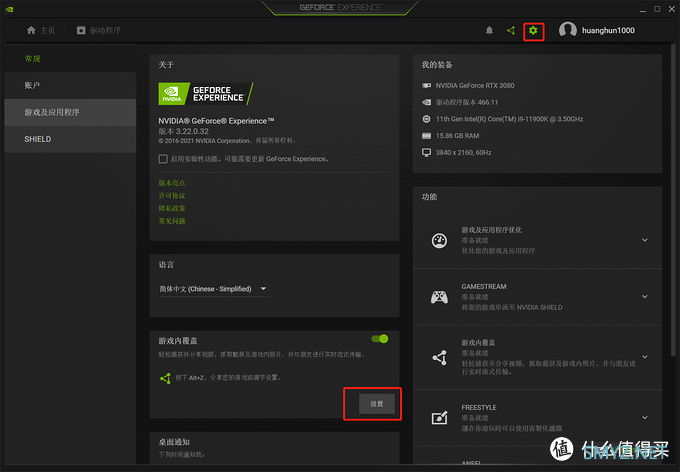Click the driver download icon beside 驱动程序

coord(81,30)
